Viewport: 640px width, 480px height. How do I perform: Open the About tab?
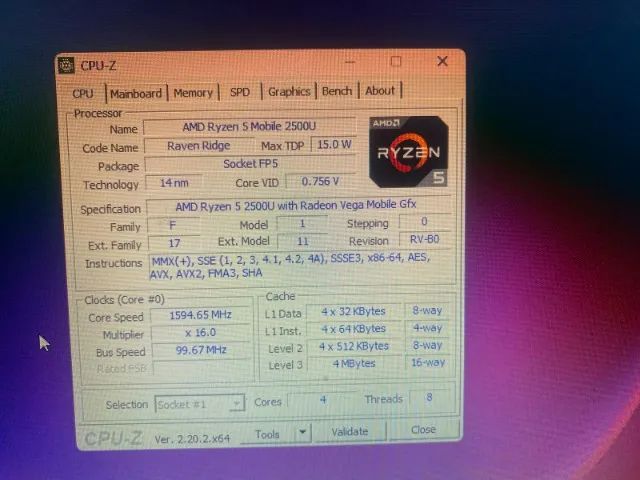(380, 91)
